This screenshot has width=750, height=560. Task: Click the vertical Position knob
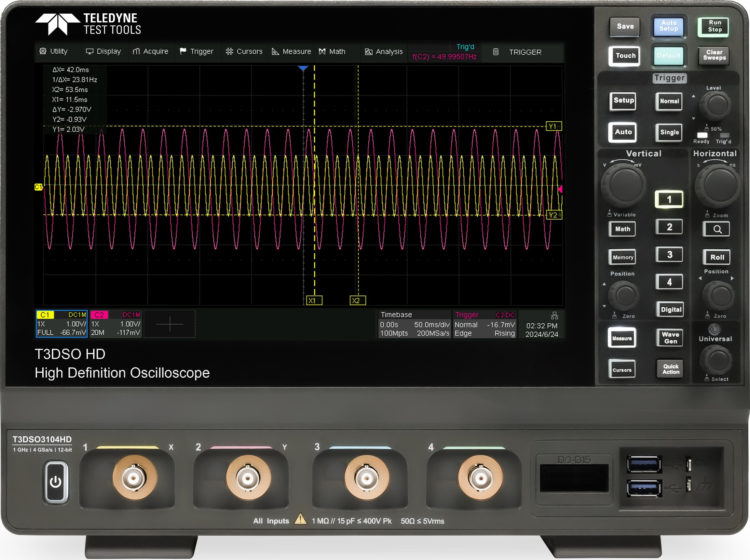[624, 296]
